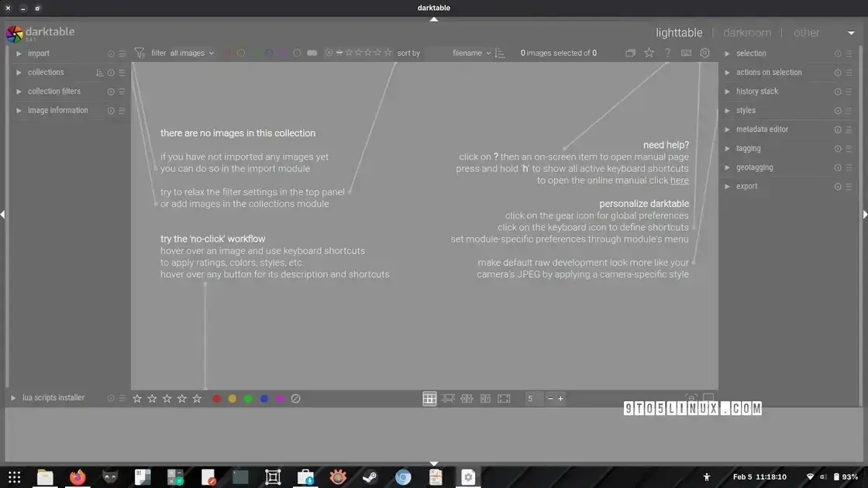Apply purple color label in bottom bar
Screen dimensions: 868x488
coord(280,398)
